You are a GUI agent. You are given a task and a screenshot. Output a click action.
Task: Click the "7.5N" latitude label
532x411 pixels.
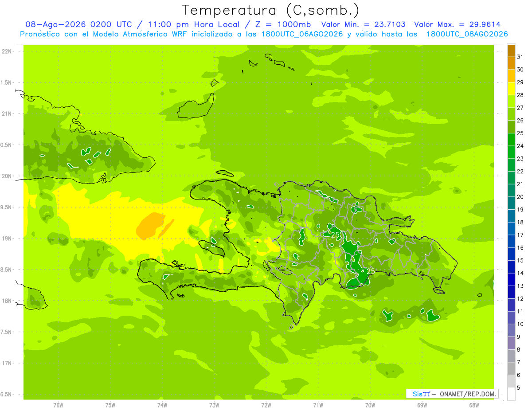(7, 332)
